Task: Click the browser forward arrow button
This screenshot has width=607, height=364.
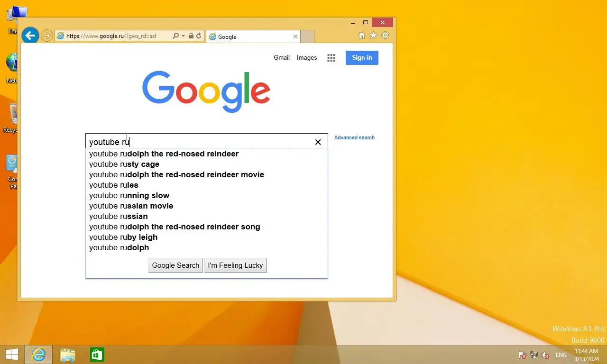Action: (x=46, y=36)
